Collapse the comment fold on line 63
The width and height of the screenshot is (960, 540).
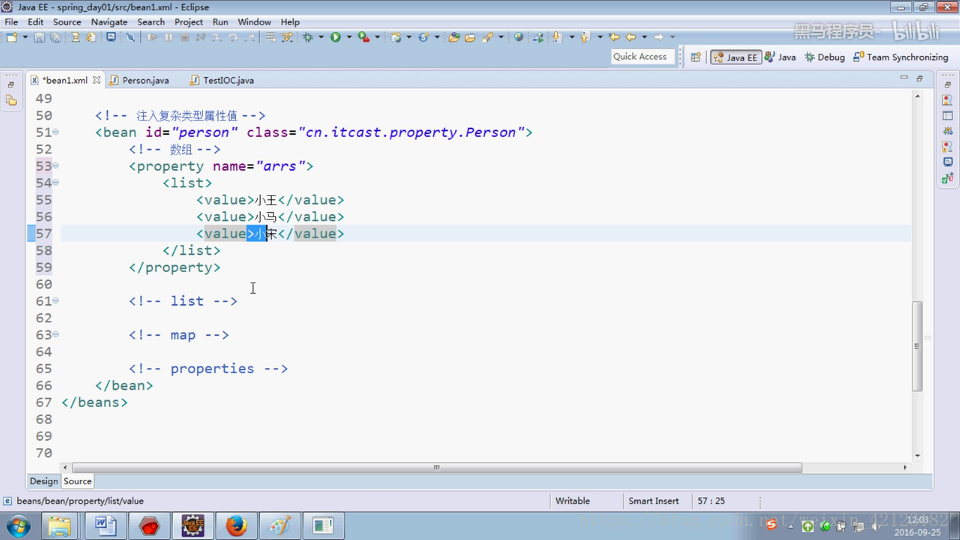coord(56,334)
